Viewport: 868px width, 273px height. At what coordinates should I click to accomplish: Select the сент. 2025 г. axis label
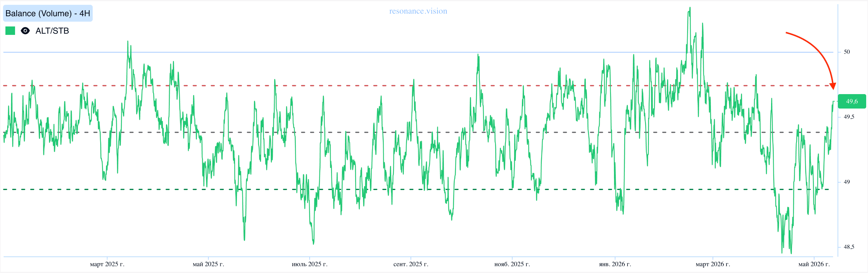[x=411, y=264]
